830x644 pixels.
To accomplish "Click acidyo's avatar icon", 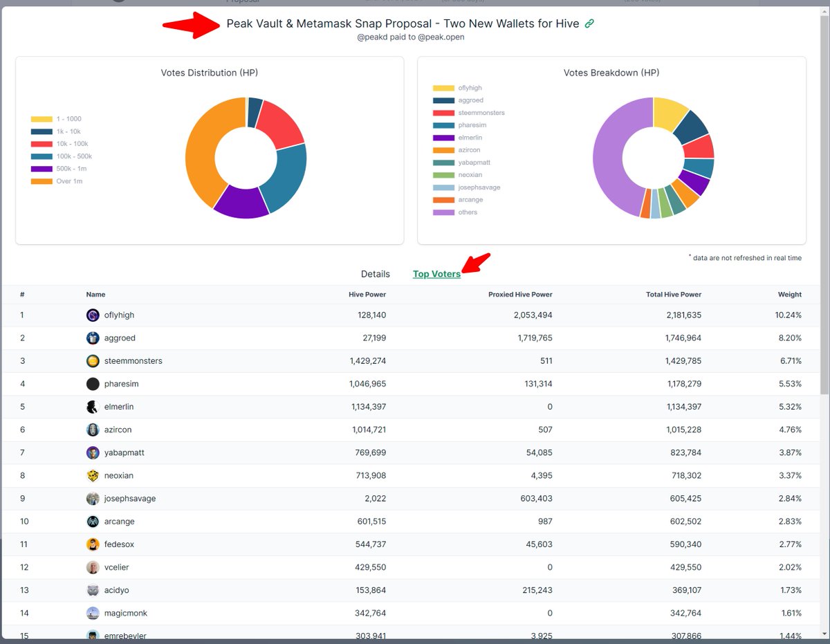I will tap(93, 590).
